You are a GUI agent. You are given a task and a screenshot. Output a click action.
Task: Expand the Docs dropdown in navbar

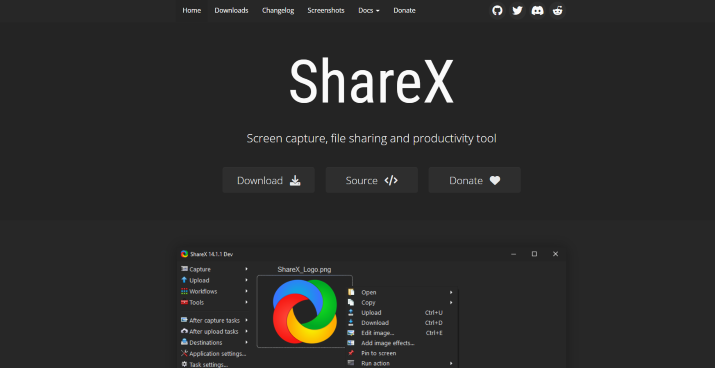tap(368, 10)
